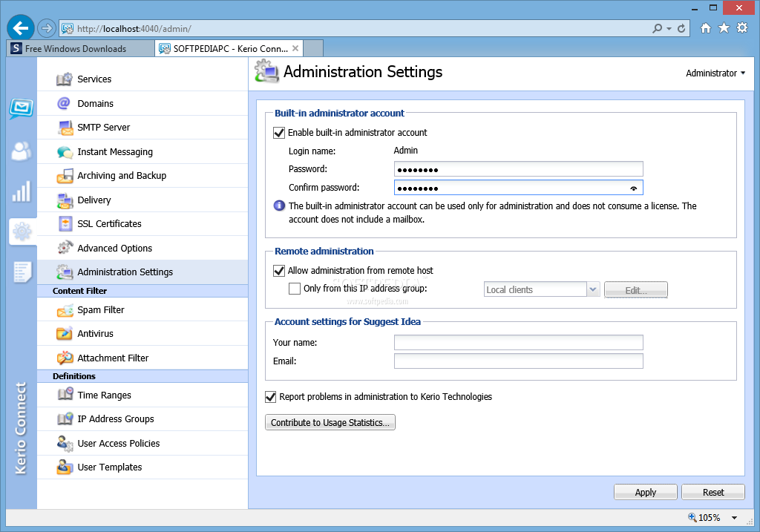Select the SOFTPEDIAPC Kerio Connect tab
The width and height of the screenshot is (760, 532).
pos(229,48)
